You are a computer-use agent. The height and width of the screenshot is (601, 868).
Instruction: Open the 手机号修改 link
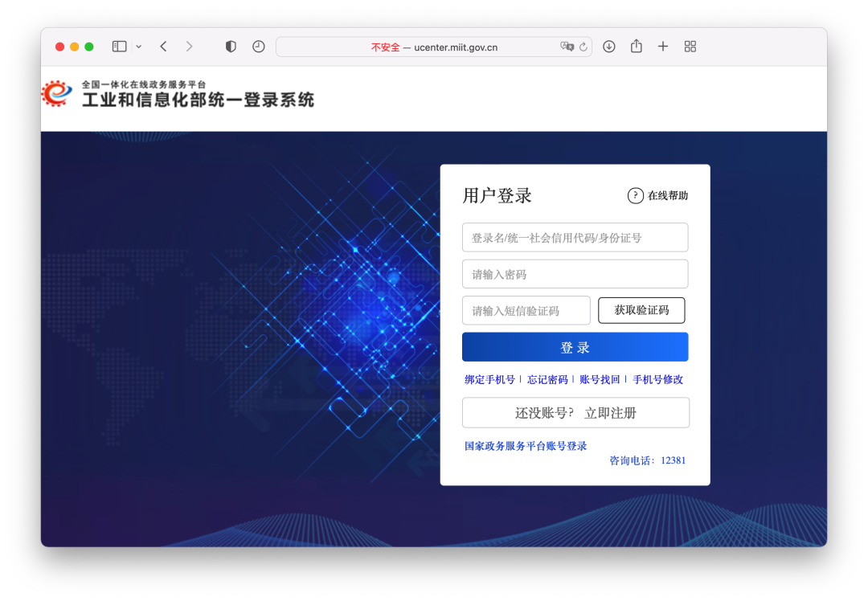point(657,379)
